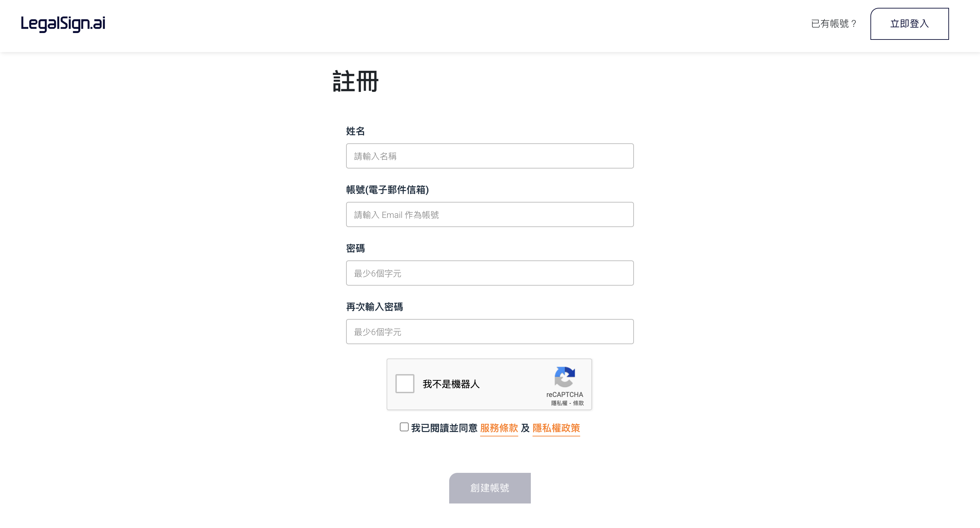Open reCAPTCHA 隱私權 link
Viewport: 980px width, 528px height.
559,403
